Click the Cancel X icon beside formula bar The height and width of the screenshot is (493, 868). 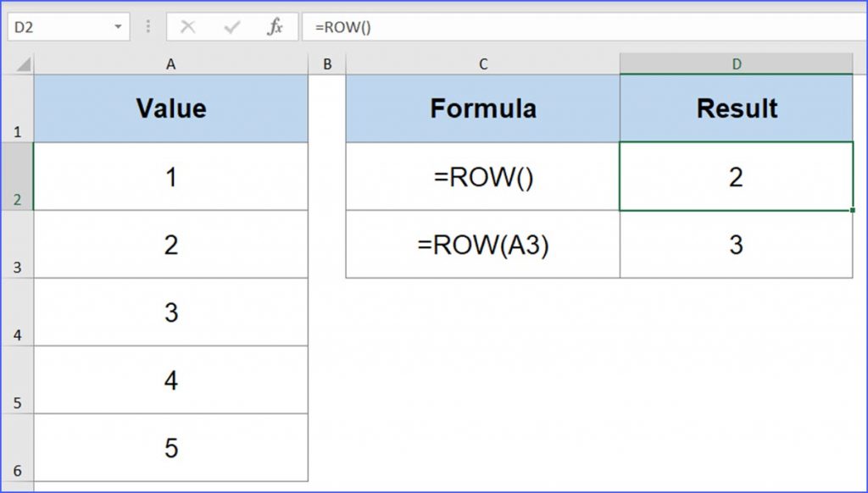[x=189, y=26]
